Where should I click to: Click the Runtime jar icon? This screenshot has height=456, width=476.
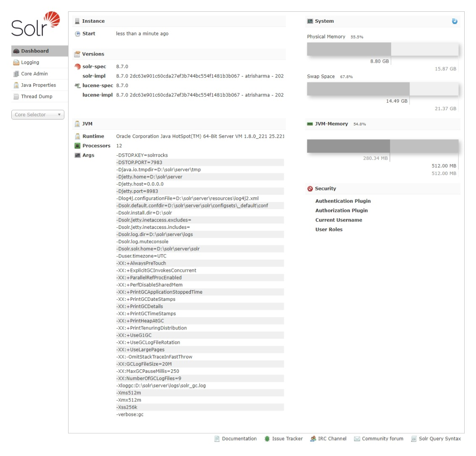click(x=78, y=136)
